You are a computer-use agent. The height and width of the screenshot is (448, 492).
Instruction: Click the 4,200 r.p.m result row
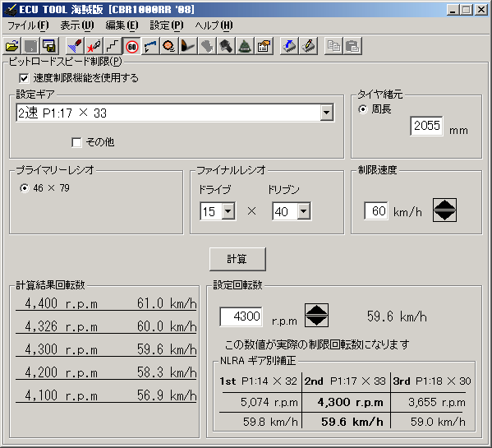[x=106, y=372]
